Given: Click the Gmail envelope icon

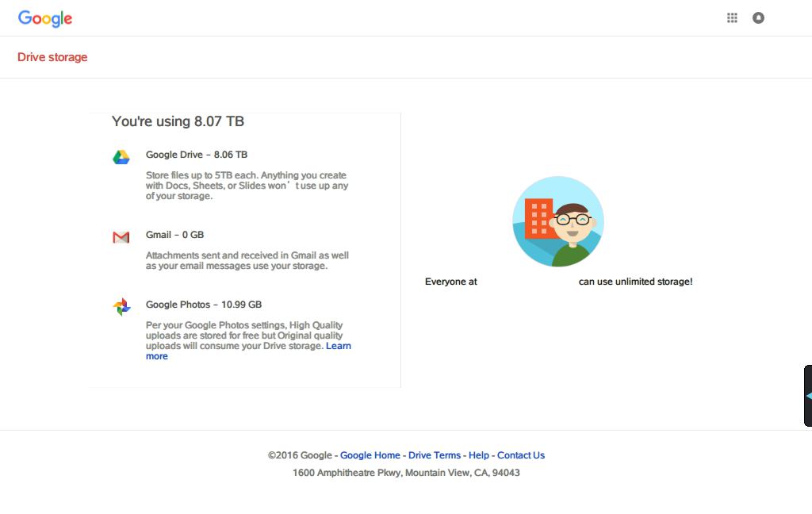Looking at the screenshot, I should [x=121, y=237].
